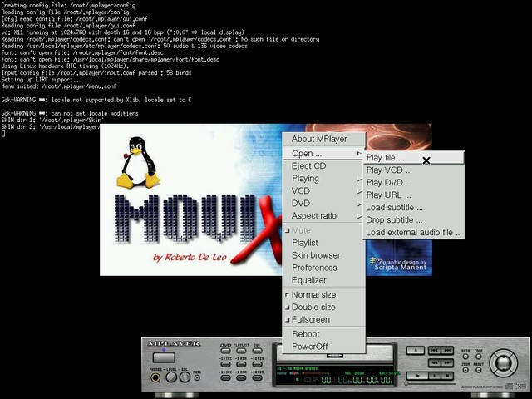
Task: Select the Double size option
Action: (x=323, y=307)
